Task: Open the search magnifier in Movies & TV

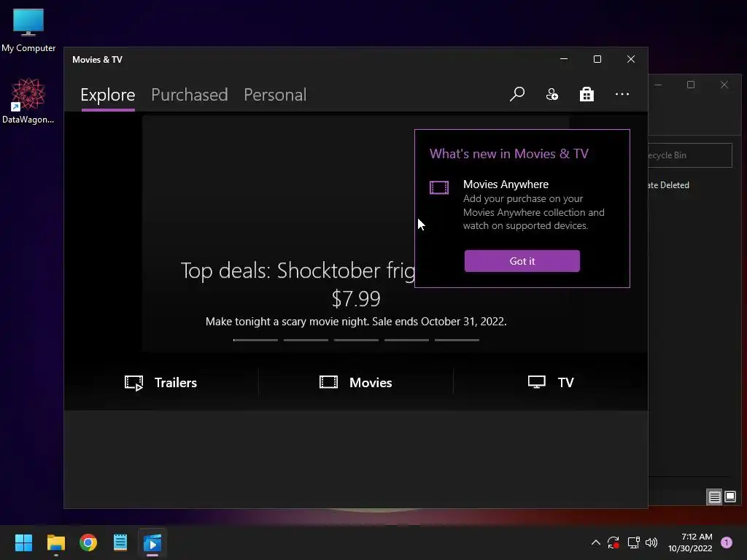Action: click(517, 94)
